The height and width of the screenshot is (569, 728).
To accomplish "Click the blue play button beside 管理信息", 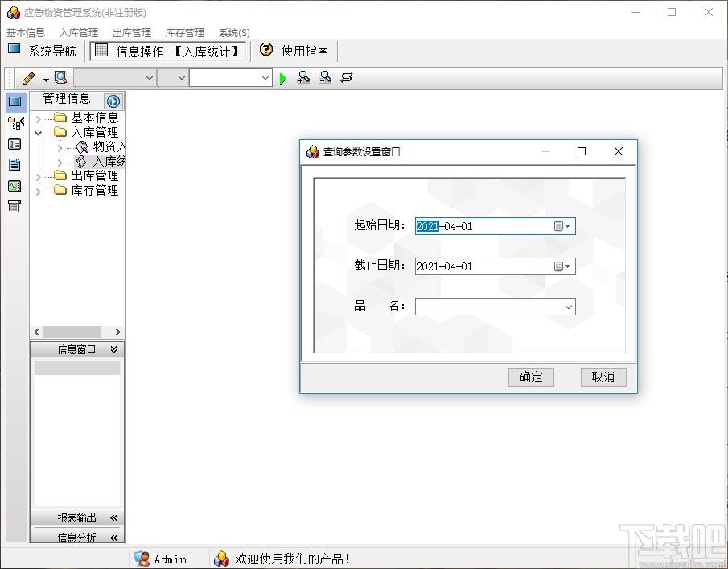I will click(x=113, y=101).
